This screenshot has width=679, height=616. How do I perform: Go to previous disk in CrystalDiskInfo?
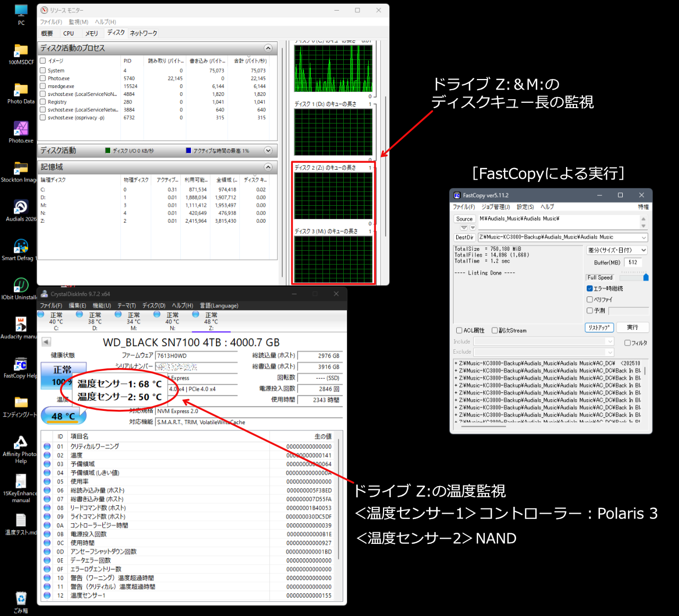[46, 342]
